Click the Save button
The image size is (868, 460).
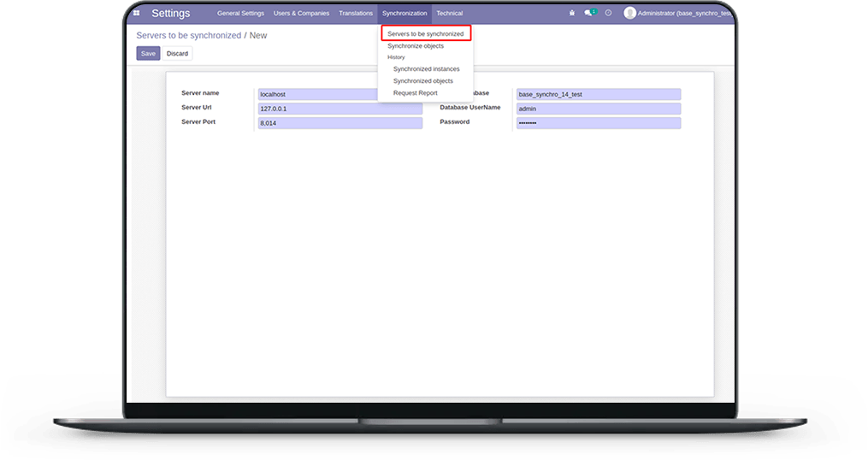148,54
